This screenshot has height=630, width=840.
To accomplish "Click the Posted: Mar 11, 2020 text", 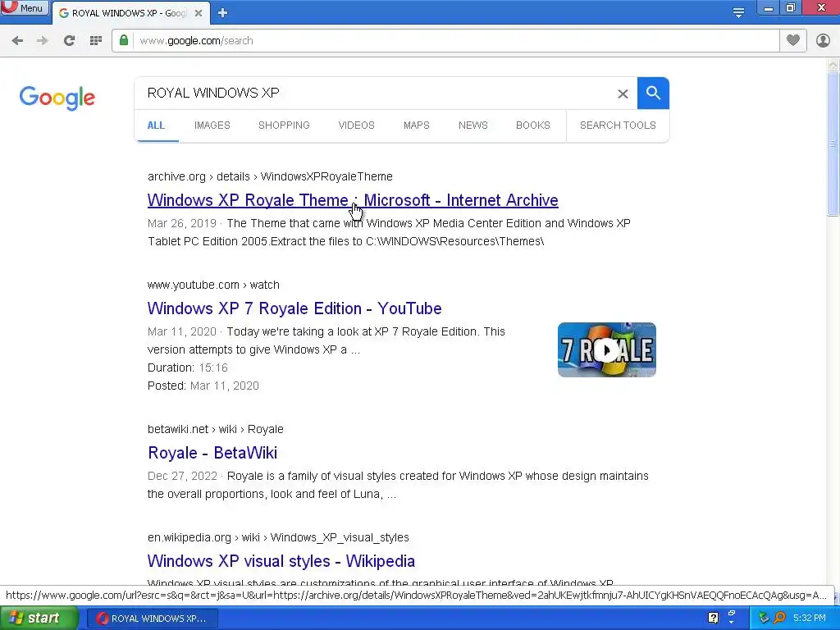I will click(x=203, y=386).
